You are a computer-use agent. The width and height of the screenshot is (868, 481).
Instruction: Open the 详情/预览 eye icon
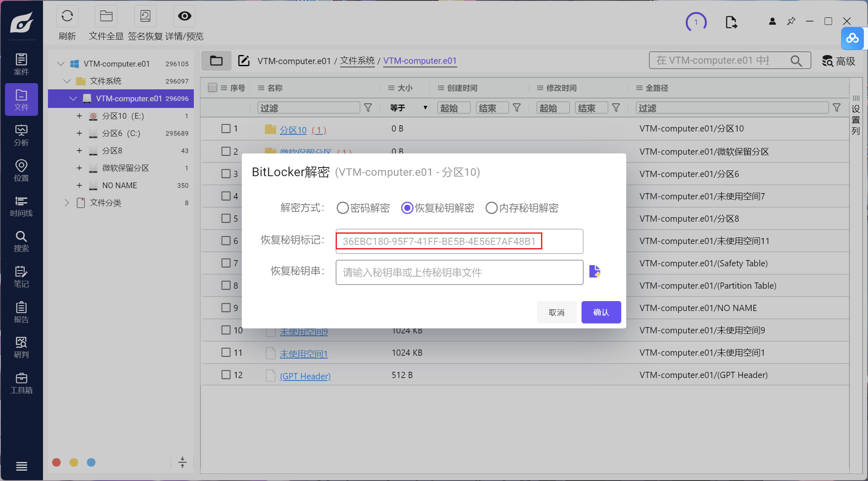(184, 17)
